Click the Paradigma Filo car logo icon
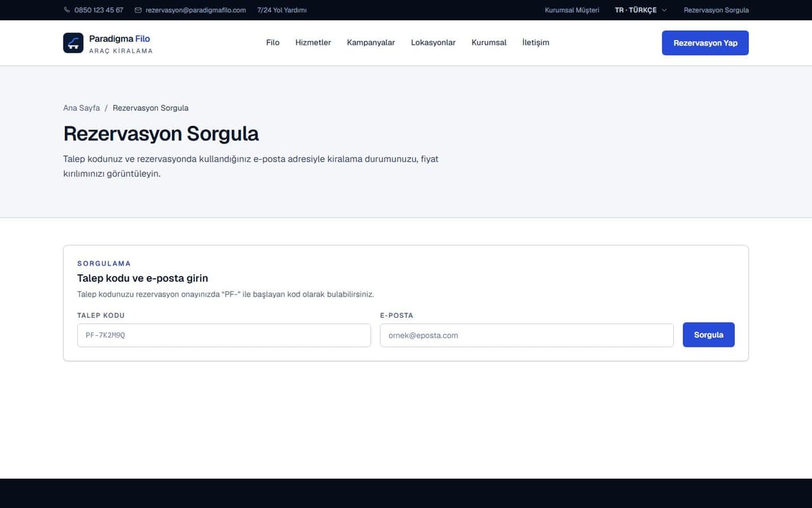 (73, 43)
